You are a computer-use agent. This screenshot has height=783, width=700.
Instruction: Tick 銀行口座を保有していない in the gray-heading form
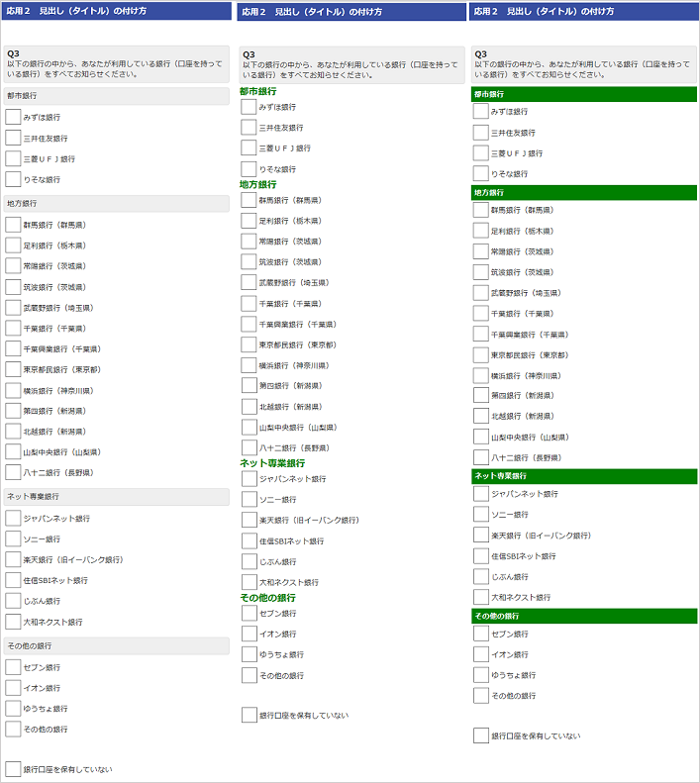click(13, 769)
